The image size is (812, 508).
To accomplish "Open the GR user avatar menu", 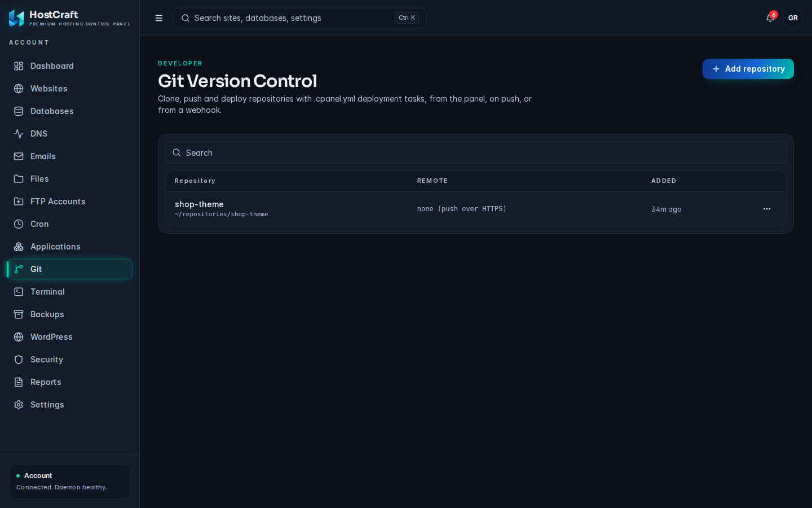I will (x=793, y=18).
